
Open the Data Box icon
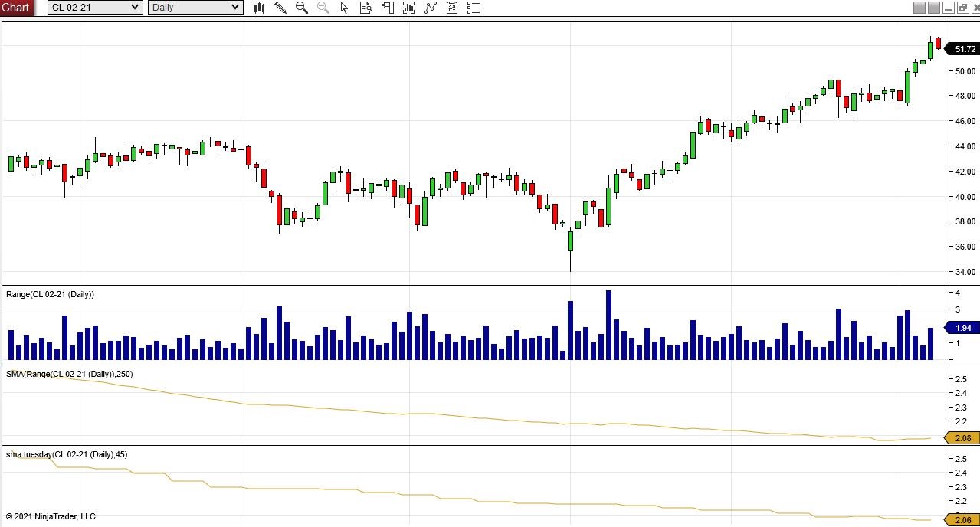click(365, 8)
